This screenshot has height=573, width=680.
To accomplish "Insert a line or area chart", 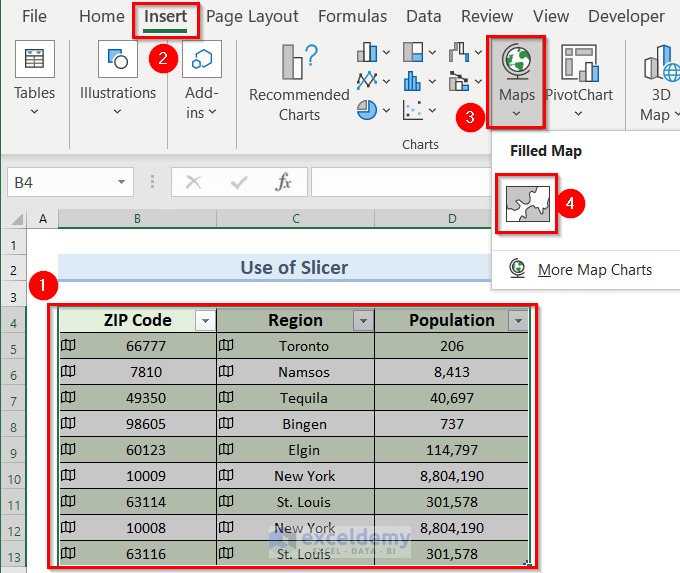I will [x=367, y=81].
